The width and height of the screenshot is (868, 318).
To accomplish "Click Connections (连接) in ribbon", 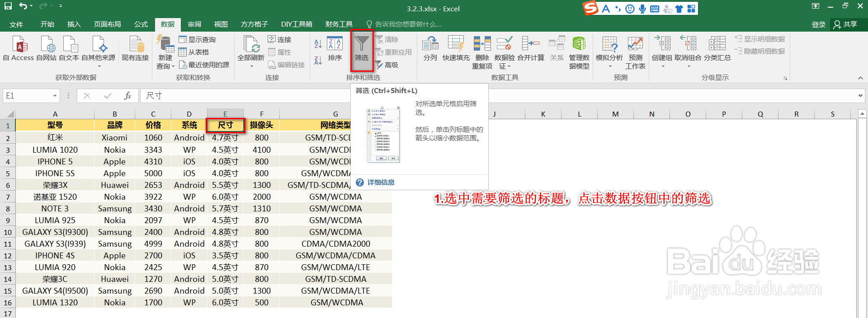I will (279, 40).
